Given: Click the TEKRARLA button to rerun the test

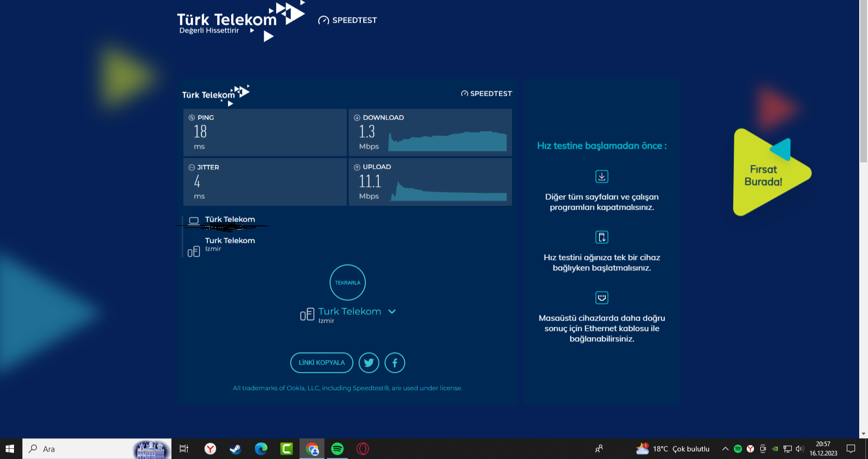Looking at the screenshot, I should [348, 282].
